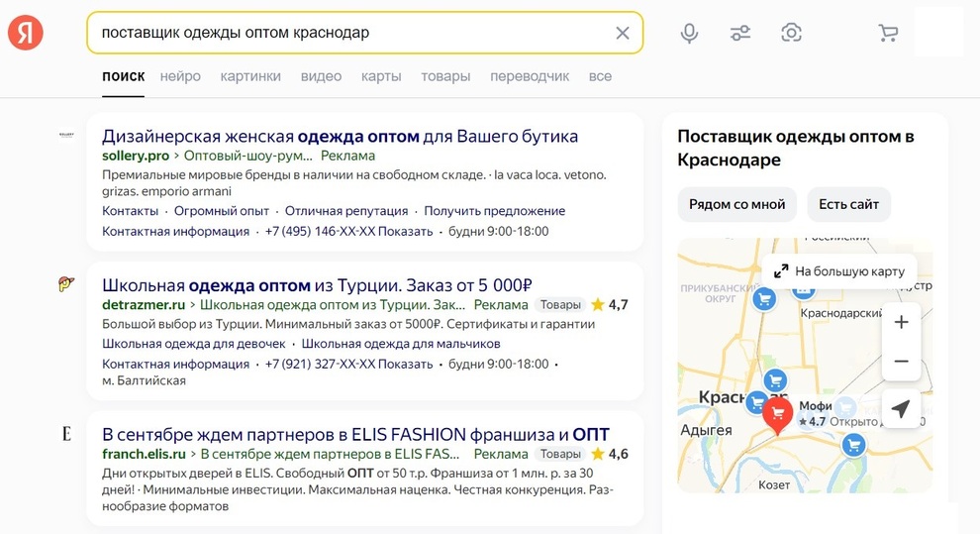The height and width of the screenshot is (534, 980).
Task: Open the "все" search categories menu
Action: click(600, 76)
